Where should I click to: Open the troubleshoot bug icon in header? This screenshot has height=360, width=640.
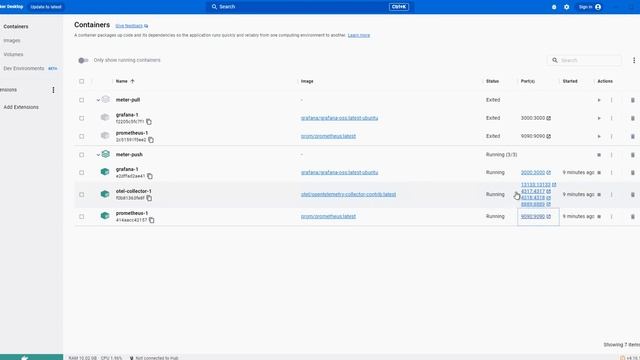[x=554, y=7]
